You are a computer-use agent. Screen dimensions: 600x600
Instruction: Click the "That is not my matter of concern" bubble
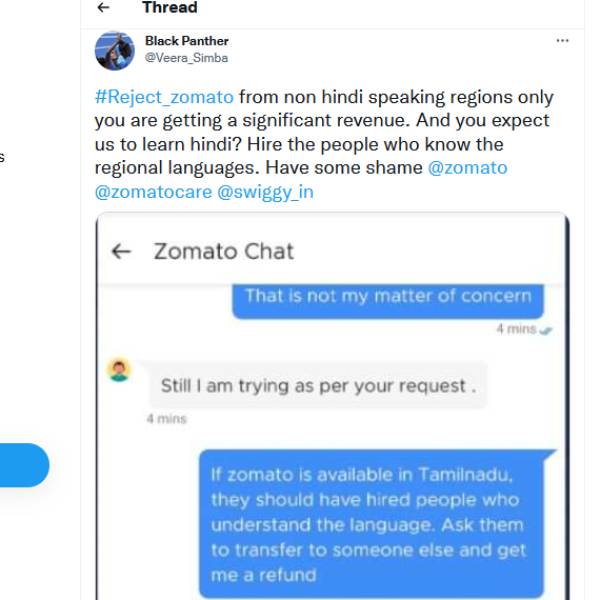point(388,296)
